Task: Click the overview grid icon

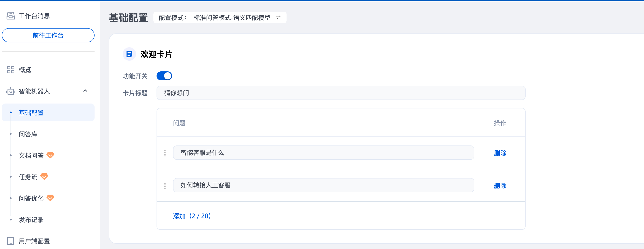Action: pyautogui.click(x=10, y=70)
